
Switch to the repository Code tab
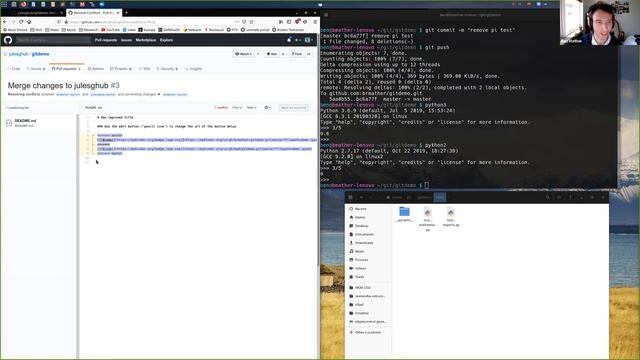click(14, 69)
